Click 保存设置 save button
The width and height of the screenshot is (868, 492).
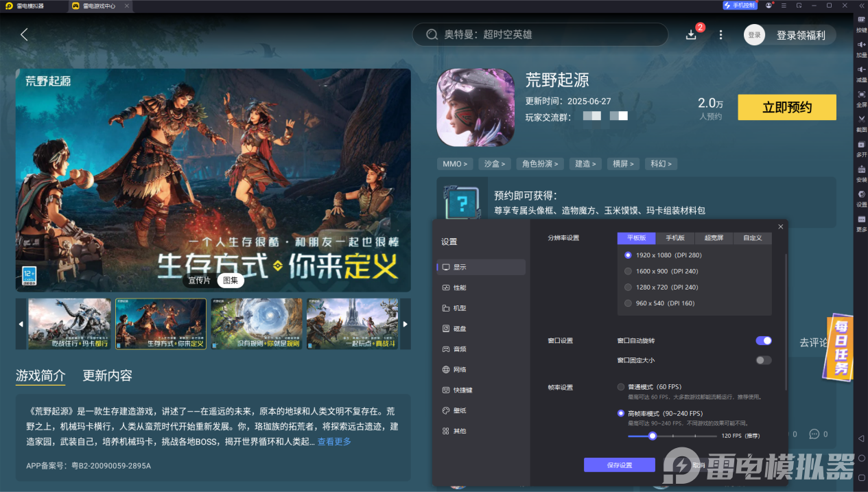[x=620, y=465]
